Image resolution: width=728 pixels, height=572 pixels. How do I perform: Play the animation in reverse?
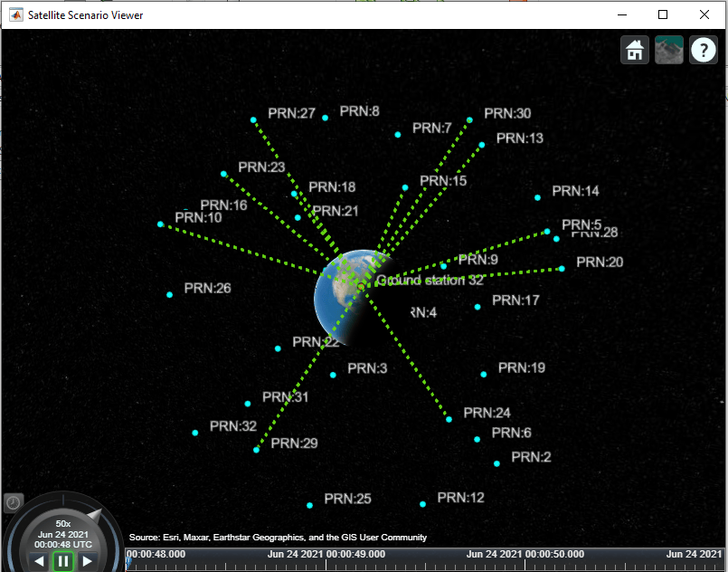[x=40, y=561]
